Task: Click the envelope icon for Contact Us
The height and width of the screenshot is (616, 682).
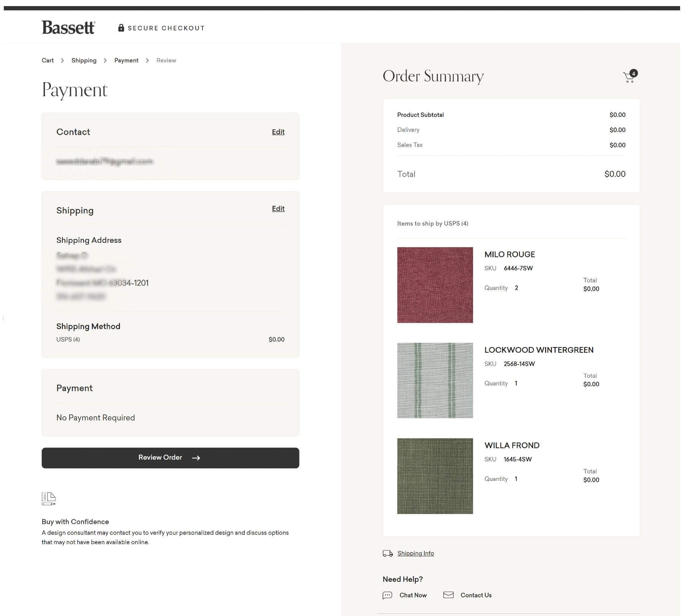Action: pyautogui.click(x=448, y=595)
